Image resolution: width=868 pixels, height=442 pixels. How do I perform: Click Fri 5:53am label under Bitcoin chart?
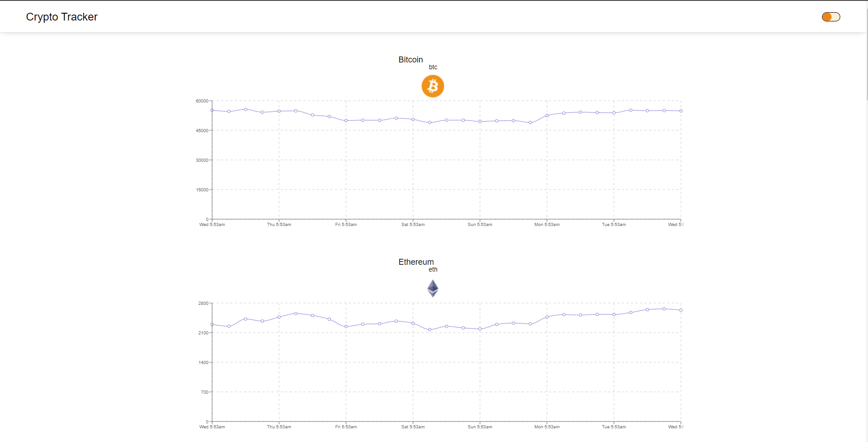346,225
